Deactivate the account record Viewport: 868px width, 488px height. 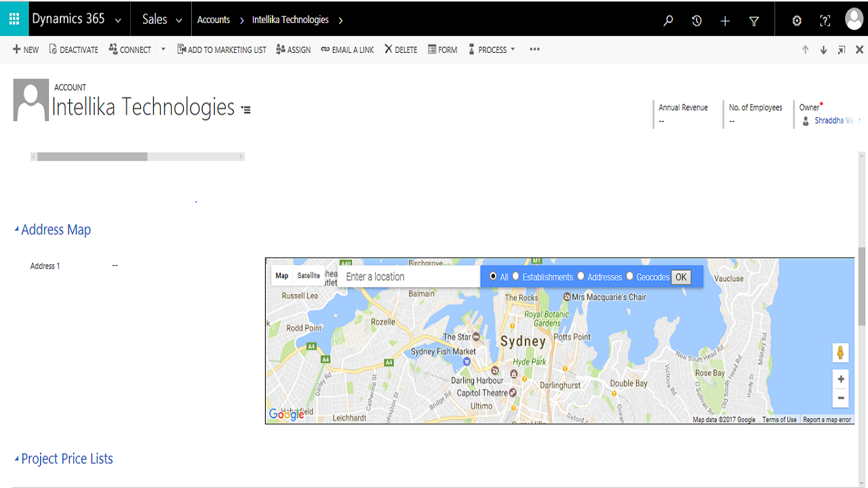[x=73, y=49]
